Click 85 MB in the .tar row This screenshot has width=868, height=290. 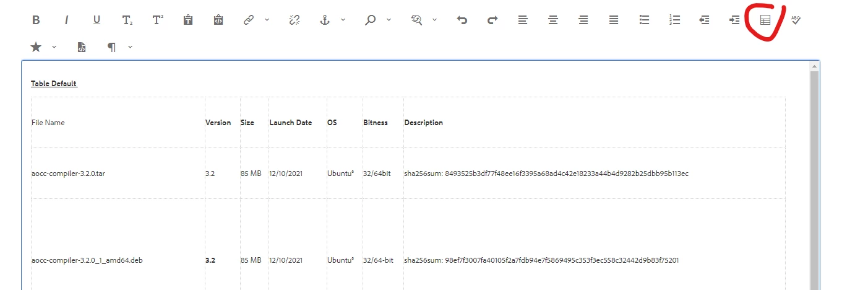point(251,174)
